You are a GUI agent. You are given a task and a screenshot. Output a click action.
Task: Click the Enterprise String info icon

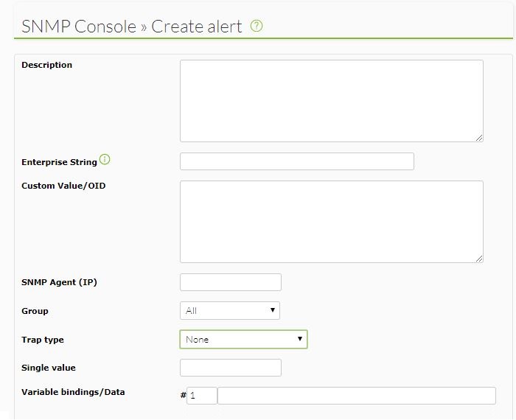tap(105, 159)
